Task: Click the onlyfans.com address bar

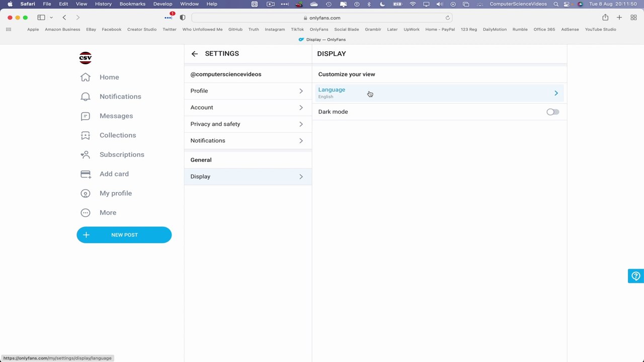Action: [x=322, y=18]
